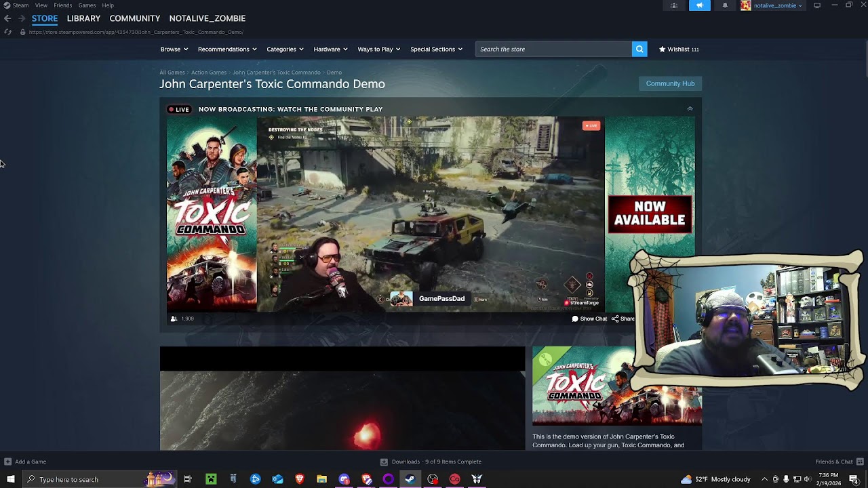The image size is (868, 488).
Task: Collapse the broadcast panel with the chevron
Action: tap(690, 108)
